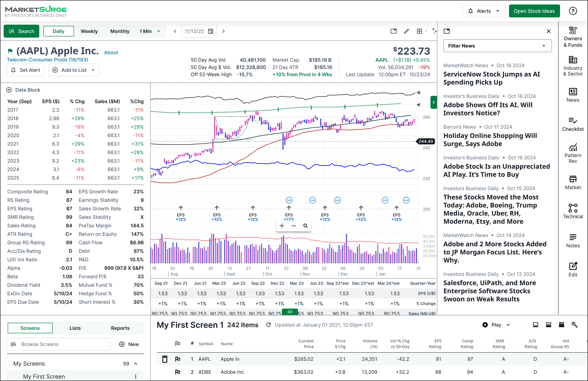Open the Checklist sidebar icon

coord(572,124)
